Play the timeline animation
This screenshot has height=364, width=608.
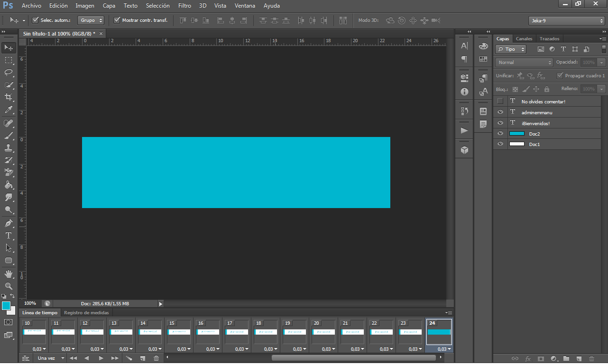[x=101, y=358]
